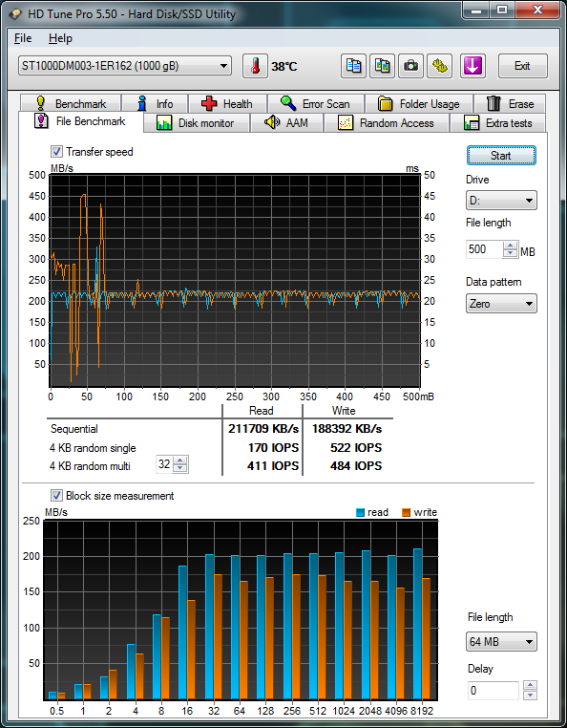Increase the 4 KB random multi value
567x728 pixels.
point(180,460)
